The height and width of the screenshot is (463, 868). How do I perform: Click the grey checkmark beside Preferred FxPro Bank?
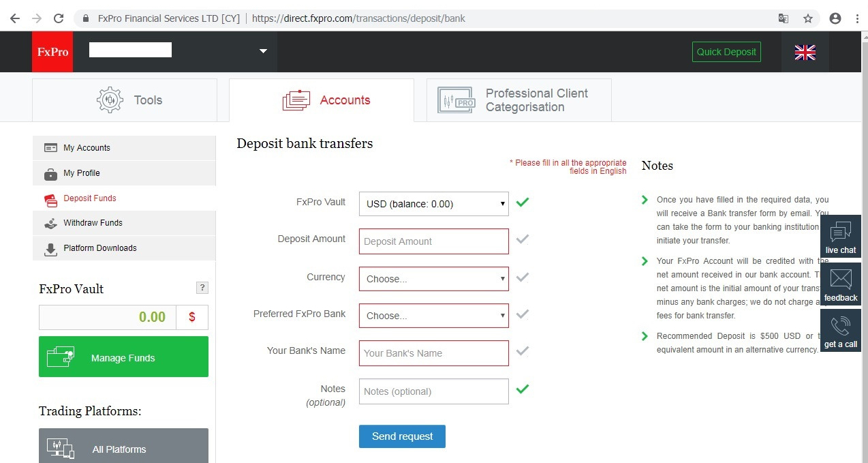[523, 314]
